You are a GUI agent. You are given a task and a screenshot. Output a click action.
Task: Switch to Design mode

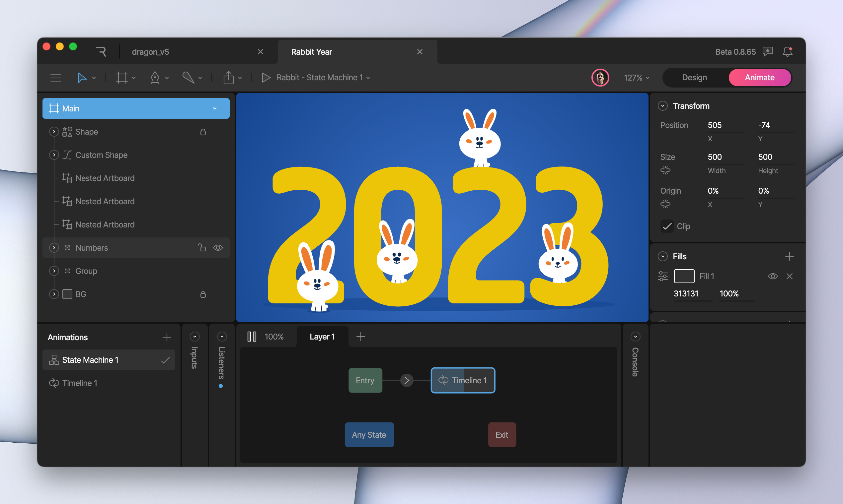pos(694,78)
